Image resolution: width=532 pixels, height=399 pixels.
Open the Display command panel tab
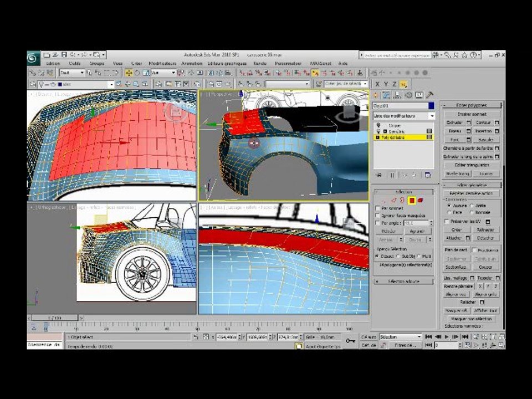point(419,95)
